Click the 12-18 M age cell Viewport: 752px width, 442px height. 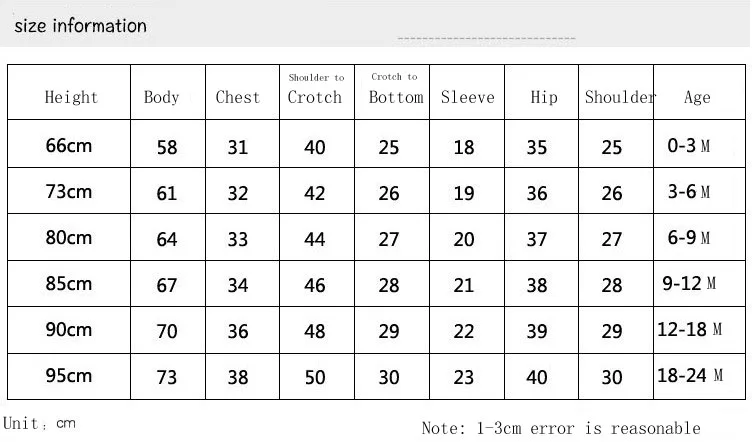689,329
